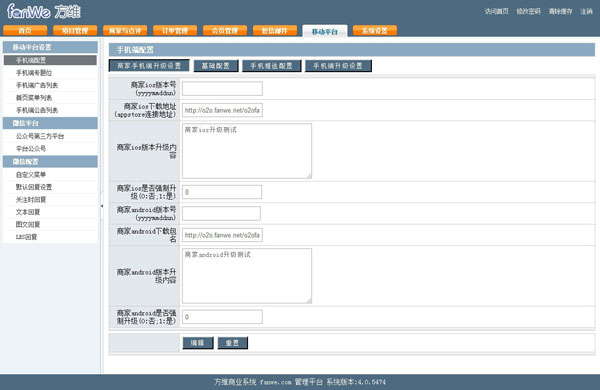Click the 移动平台设置 sidebar section header
Viewport: 600px width, 390px height.
coord(50,47)
